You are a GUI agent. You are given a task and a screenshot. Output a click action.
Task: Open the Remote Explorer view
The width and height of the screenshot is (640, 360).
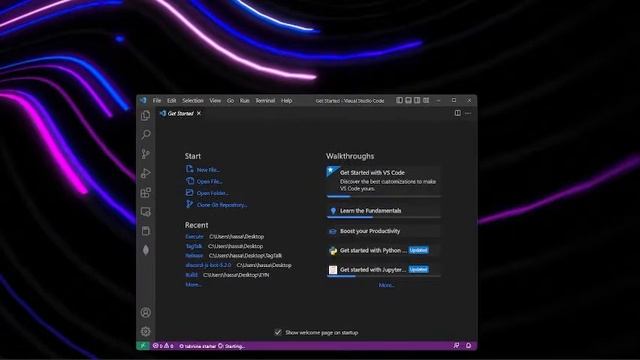click(x=146, y=212)
